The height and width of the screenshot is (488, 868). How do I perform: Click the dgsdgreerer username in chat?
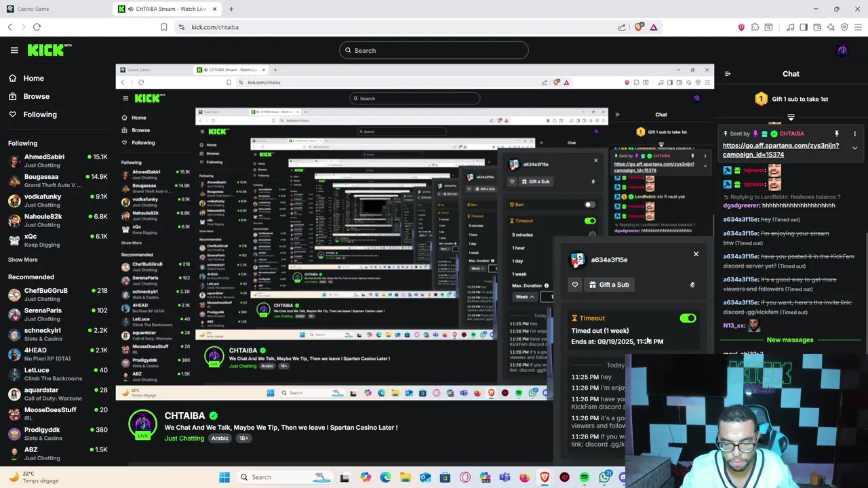(x=742, y=205)
